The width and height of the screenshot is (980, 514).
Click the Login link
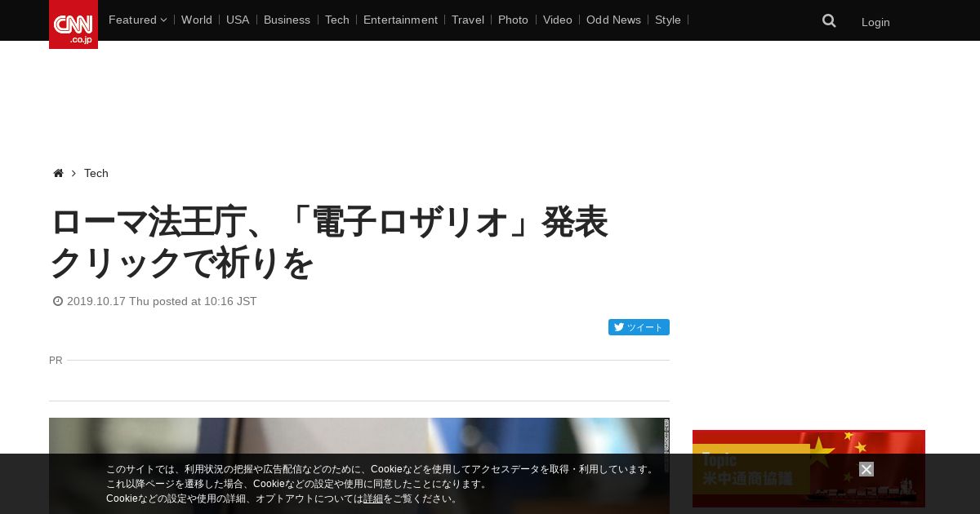pos(875,22)
